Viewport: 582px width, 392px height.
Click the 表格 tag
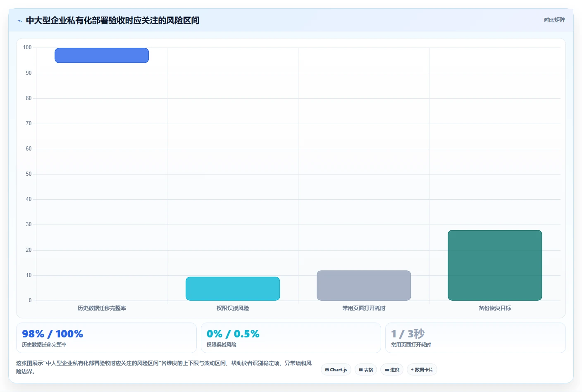pos(366,370)
